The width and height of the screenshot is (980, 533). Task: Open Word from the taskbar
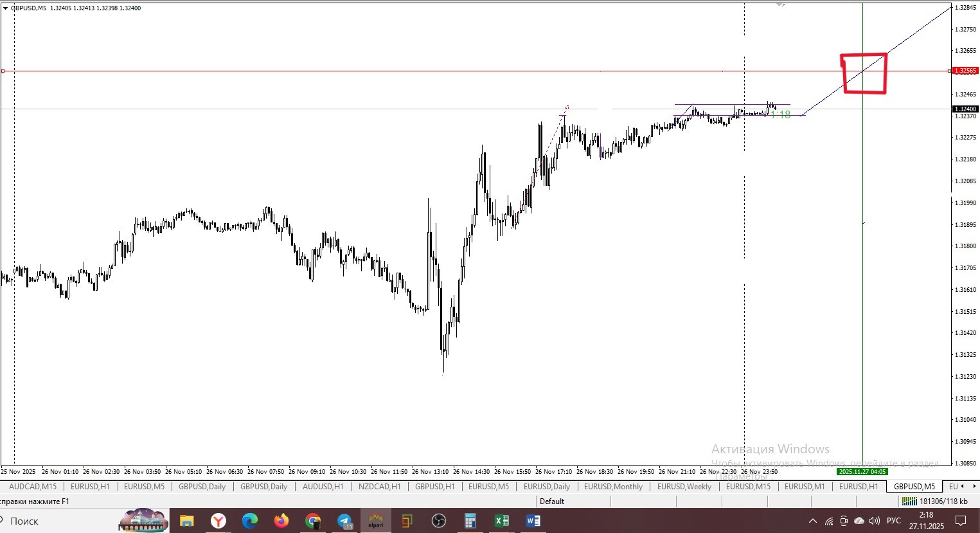click(x=533, y=521)
